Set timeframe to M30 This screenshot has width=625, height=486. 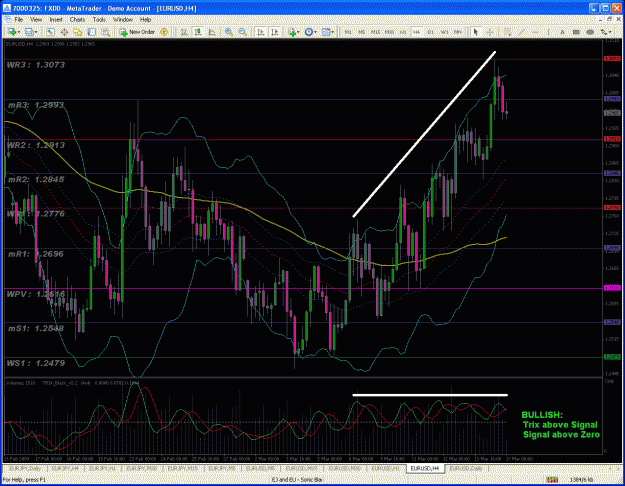tap(389, 32)
